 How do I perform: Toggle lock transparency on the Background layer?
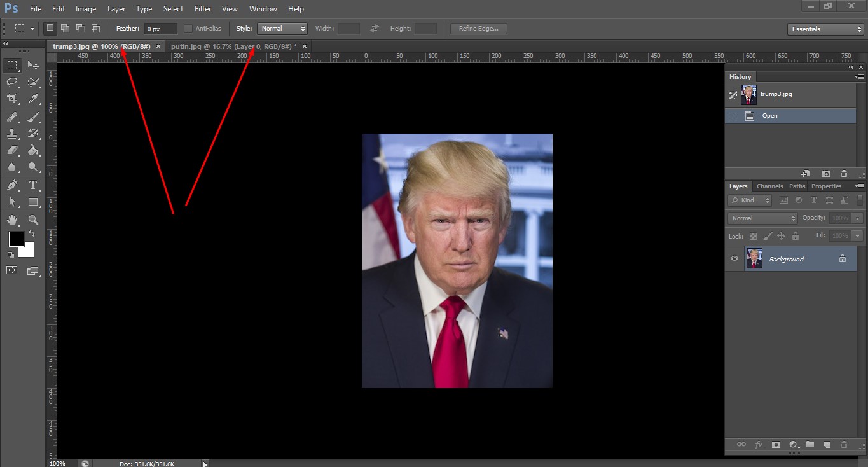pos(752,235)
